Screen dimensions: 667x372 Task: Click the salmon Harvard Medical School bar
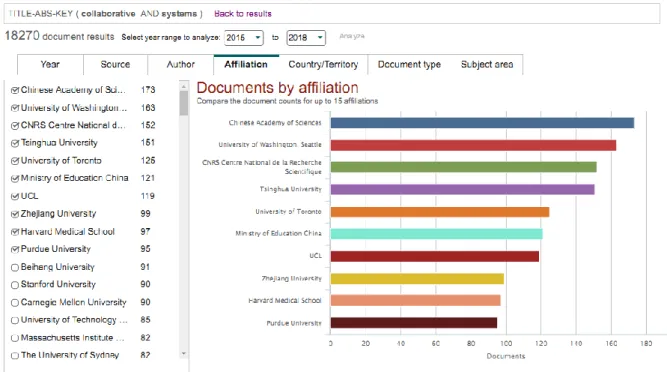pos(416,301)
